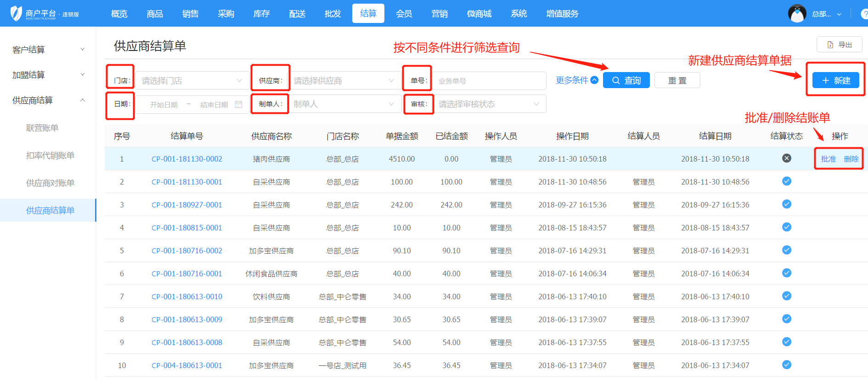Click the calendar icon in date field

238,105
